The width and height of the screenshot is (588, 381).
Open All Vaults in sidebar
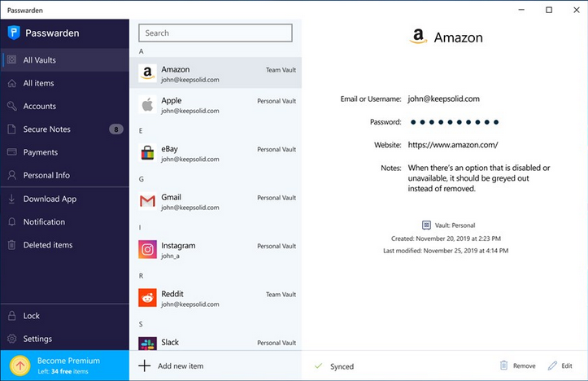(65, 60)
